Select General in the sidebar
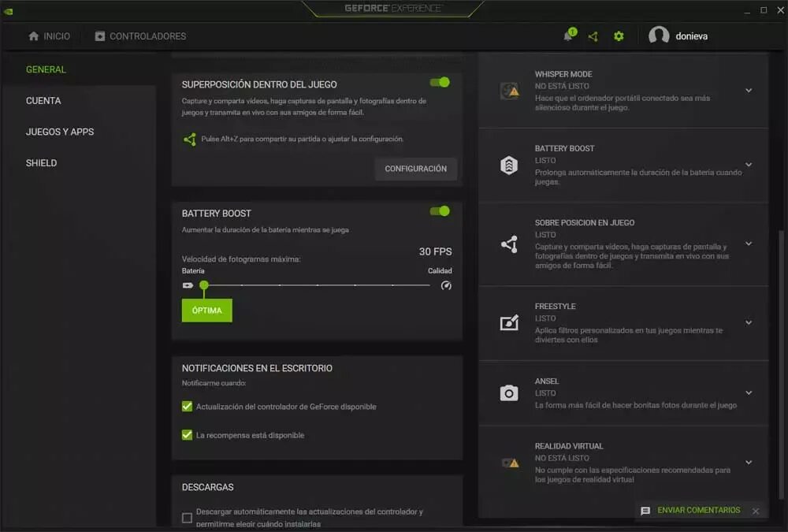 46,69
